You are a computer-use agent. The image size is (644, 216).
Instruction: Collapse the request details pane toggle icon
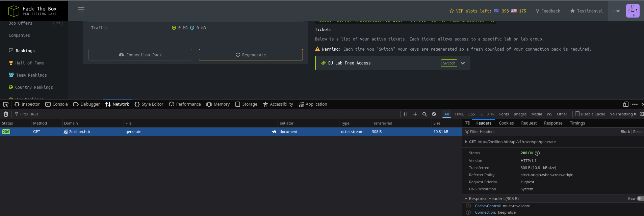pyautogui.click(x=467, y=123)
